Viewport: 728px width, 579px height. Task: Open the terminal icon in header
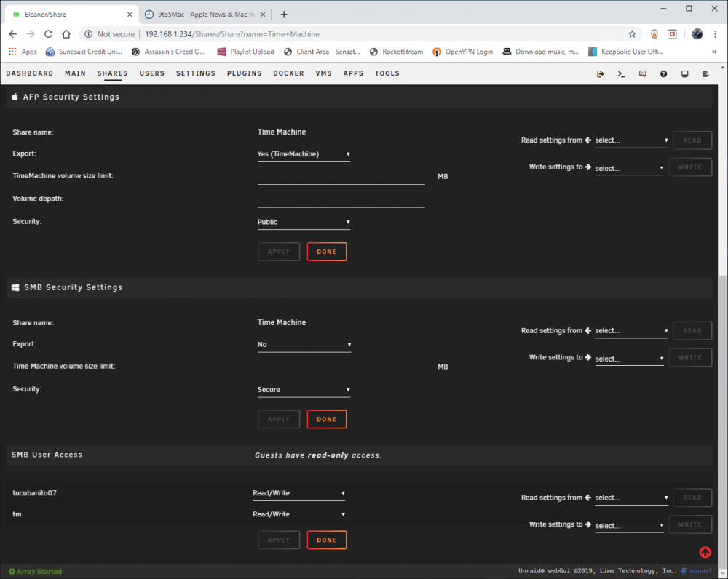[x=621, y=73]
